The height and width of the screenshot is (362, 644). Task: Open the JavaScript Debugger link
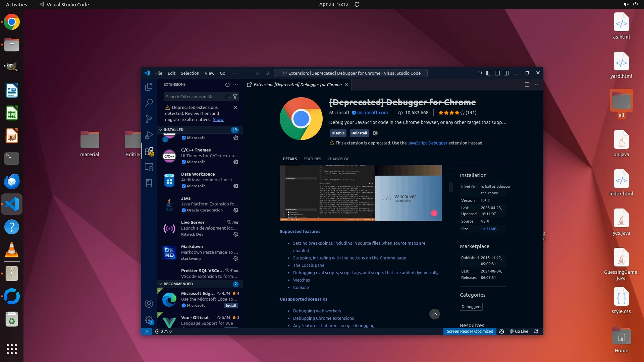[427, 143]
